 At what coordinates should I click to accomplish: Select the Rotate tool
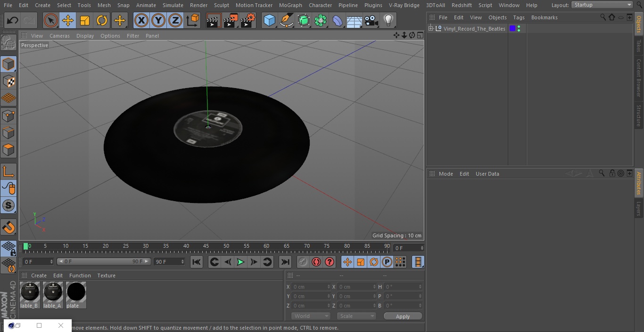[x=102, y=21]
